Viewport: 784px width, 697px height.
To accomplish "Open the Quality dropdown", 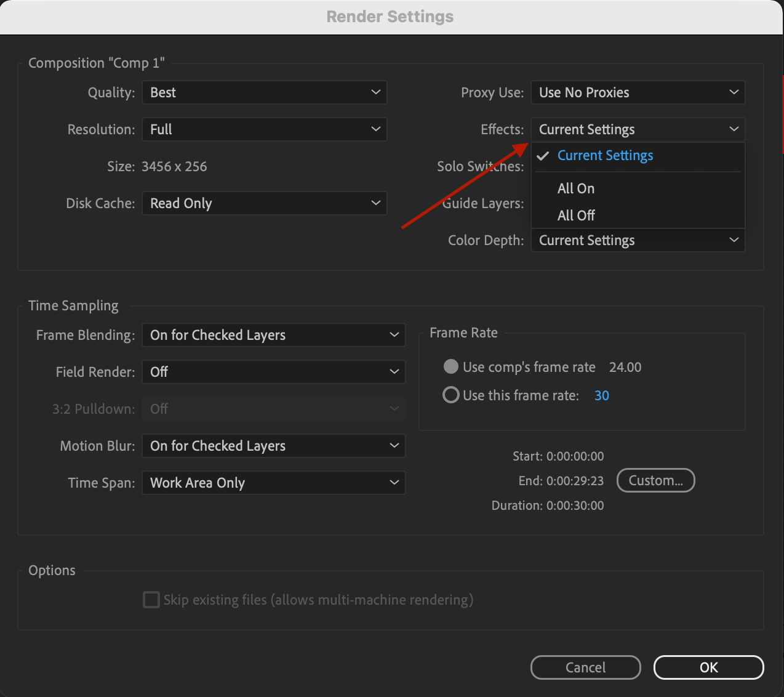I will point(264,92).
